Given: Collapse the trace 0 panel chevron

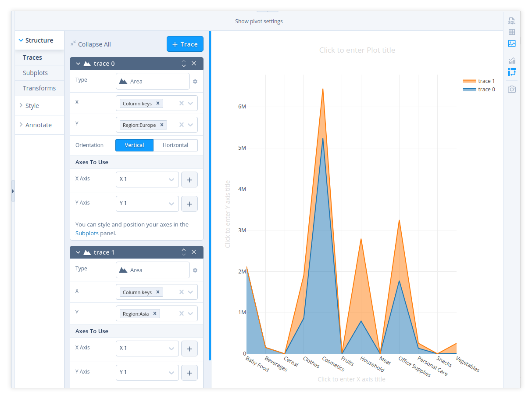Looking at the screenshot, I should (x=78, y=64).
